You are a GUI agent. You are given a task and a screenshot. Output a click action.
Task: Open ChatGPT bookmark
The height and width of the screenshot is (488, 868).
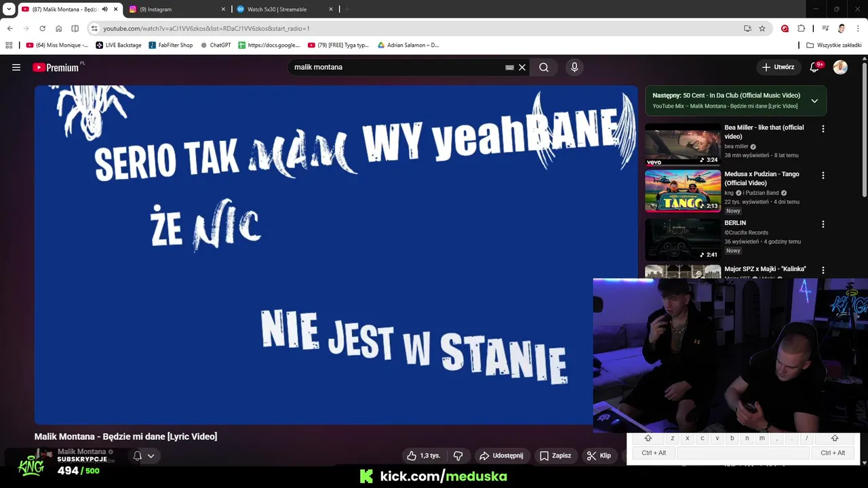click(216, 45)
